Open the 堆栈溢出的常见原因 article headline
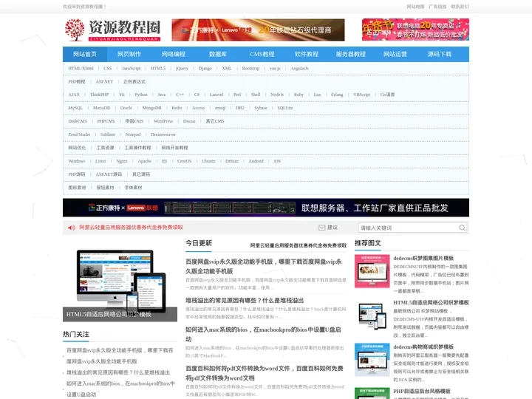The image size is (532, 399). coord(245,301)
